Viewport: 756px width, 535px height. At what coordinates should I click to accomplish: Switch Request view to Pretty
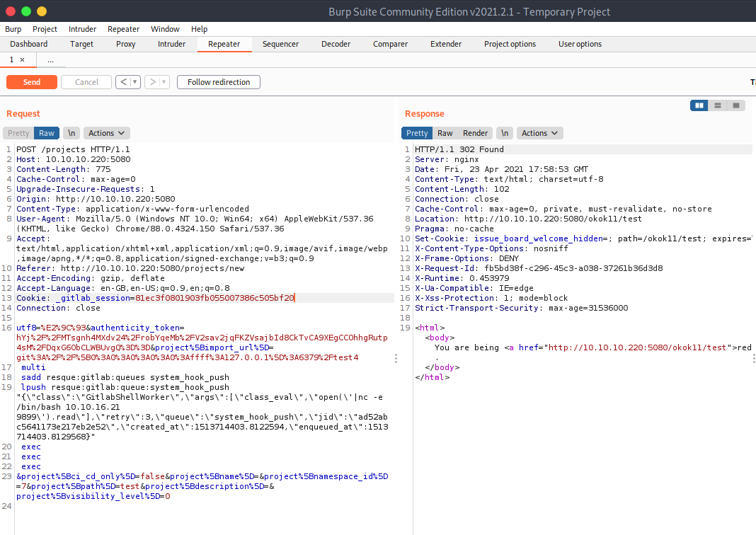tap(18, 133)
